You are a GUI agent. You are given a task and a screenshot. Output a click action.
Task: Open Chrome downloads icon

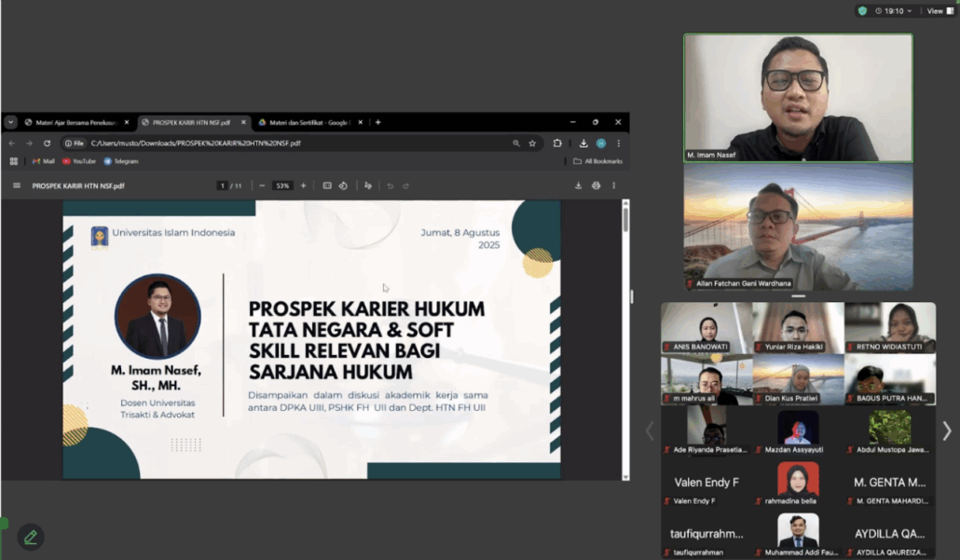pos(583,143)
